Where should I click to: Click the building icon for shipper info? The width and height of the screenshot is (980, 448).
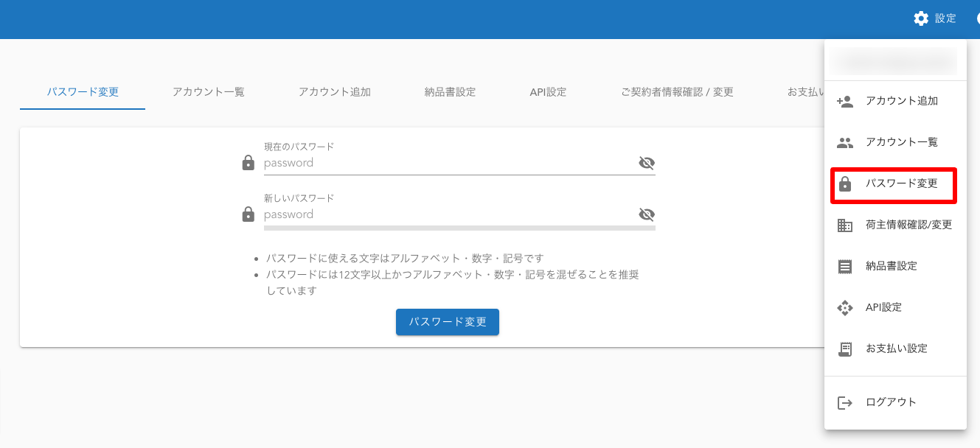click(845, 225)
